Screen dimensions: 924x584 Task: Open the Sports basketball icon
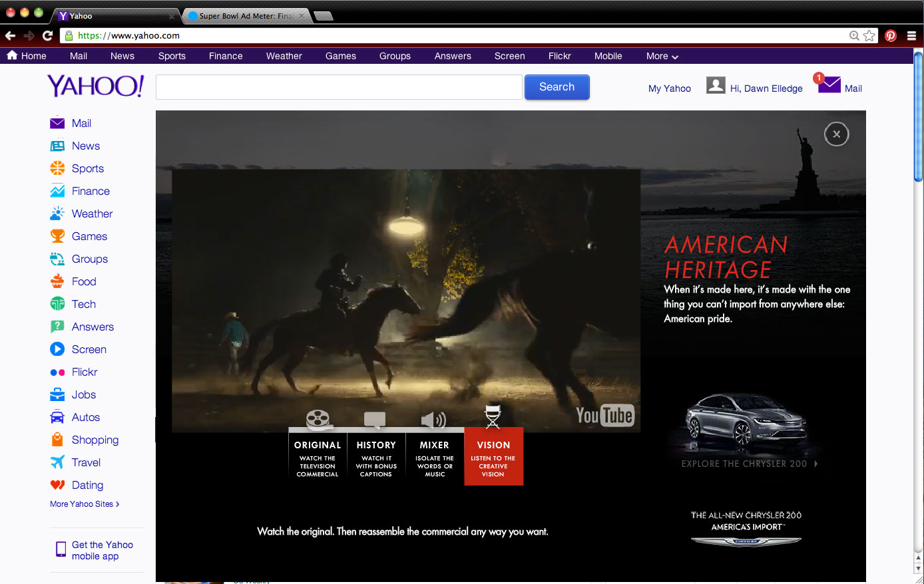[x=57, y=168]
